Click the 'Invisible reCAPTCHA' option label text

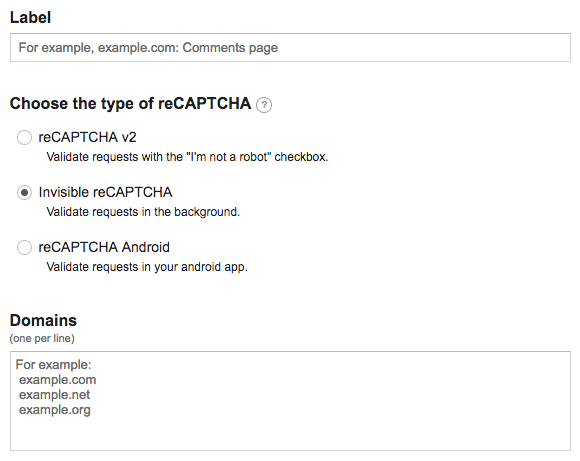(x=105, y=192)
